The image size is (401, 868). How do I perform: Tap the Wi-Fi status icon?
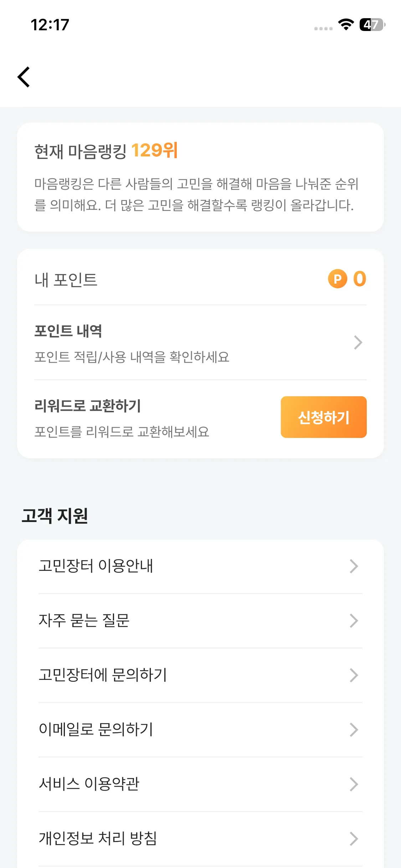(x=346, y=25)
